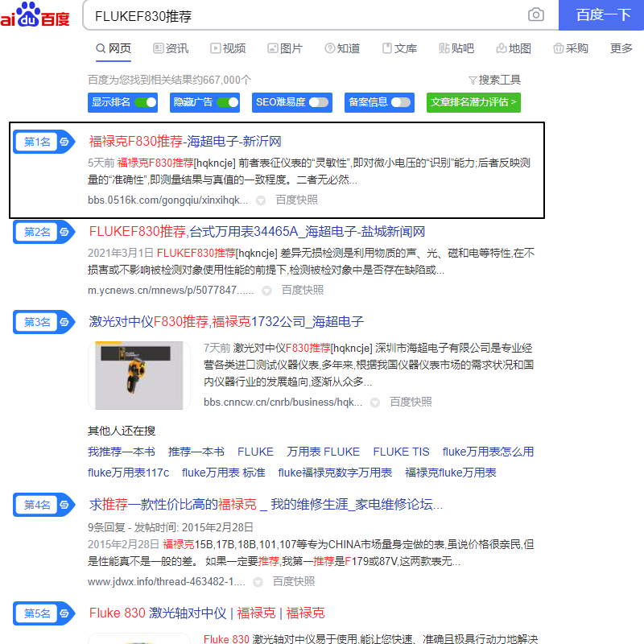
Task: Click the www.jdwx.info/thread URL text
Action: pyautogui.click(x=167, y=581)
